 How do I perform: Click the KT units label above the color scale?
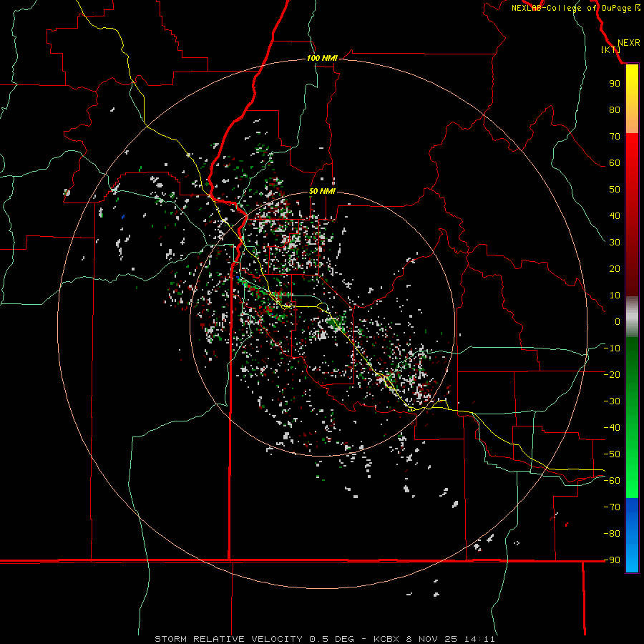(611, 49)
